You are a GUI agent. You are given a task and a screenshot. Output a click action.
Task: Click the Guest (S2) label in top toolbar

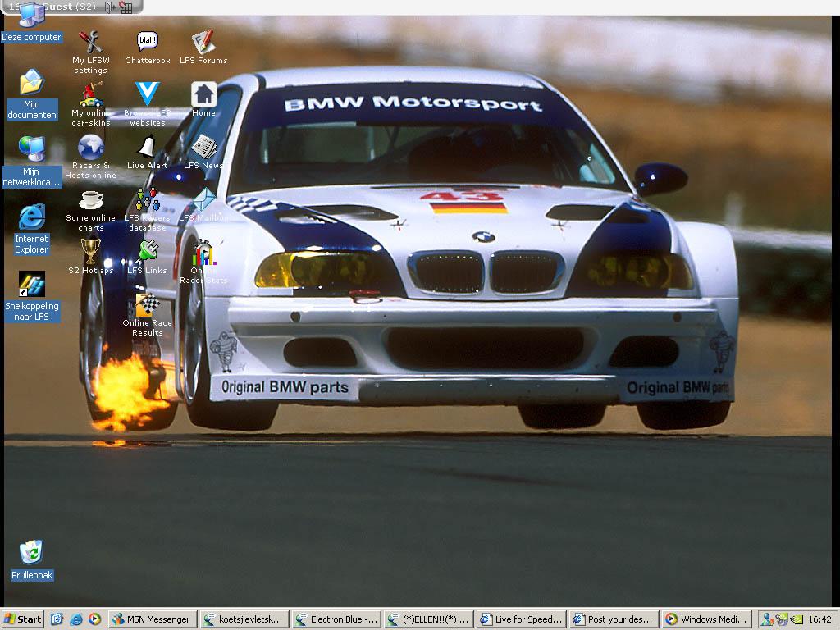[x=69, y=7]
